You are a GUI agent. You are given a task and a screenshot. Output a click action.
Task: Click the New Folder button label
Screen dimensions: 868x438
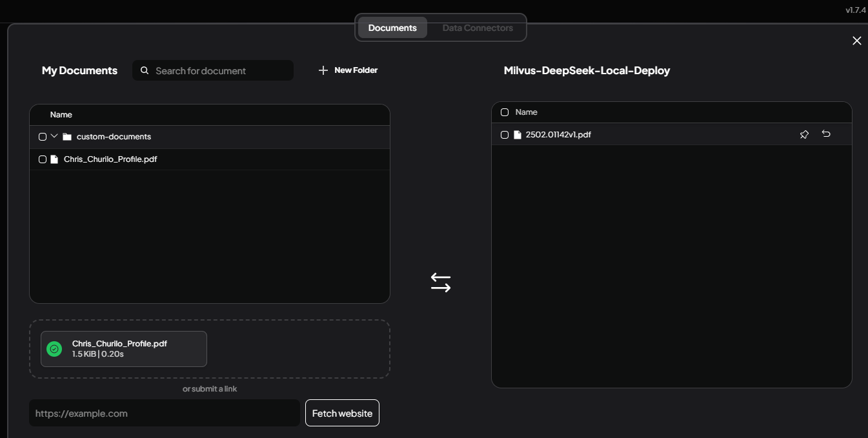tap(356, 70)
